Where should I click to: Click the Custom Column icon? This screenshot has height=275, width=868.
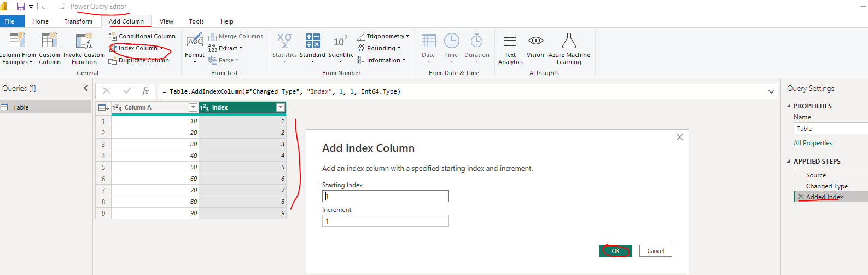coord(50,41)
